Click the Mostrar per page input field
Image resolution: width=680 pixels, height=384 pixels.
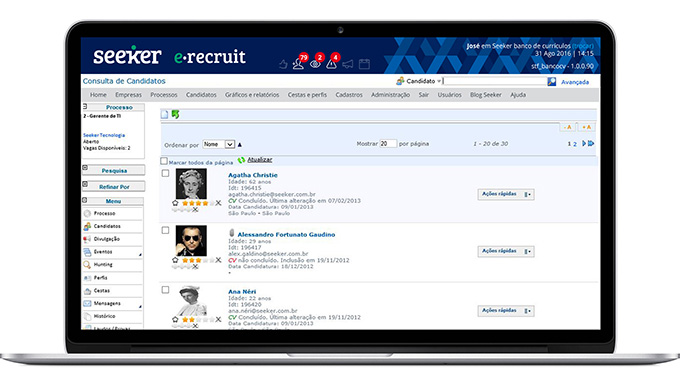pyautogui.click(x=388, y=144)
